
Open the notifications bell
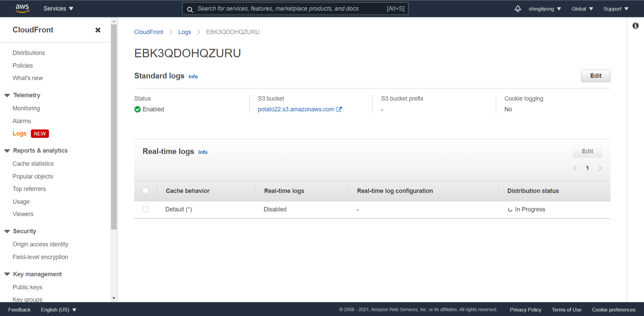(x=518, y=9)
